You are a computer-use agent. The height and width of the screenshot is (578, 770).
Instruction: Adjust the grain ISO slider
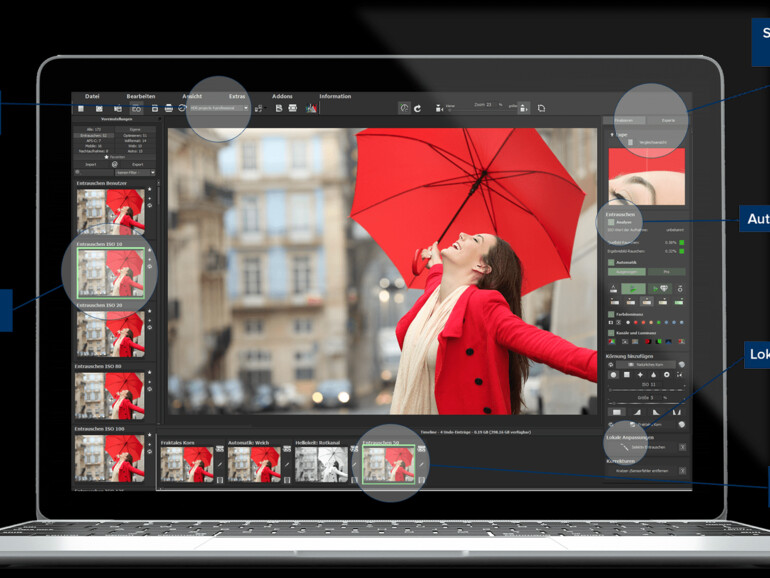pyautogui.click(x=647, y=390)
